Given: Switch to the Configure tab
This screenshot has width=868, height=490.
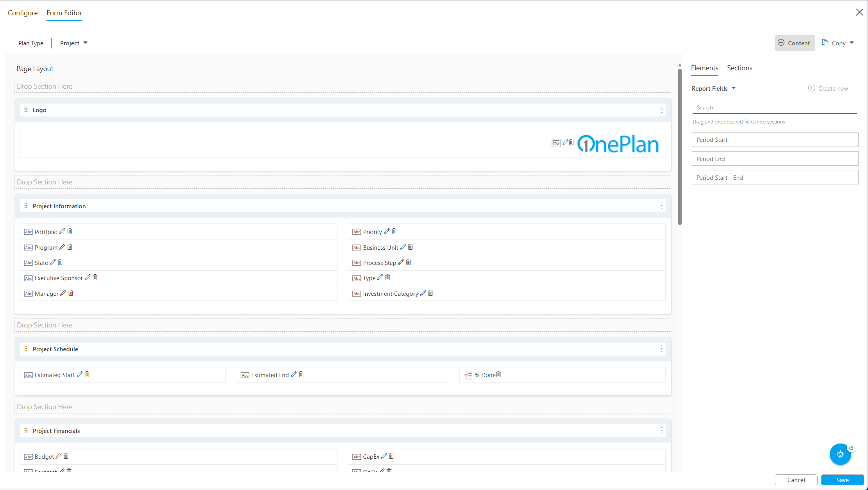Looking at the screenshot, I should tap(23, 13).
